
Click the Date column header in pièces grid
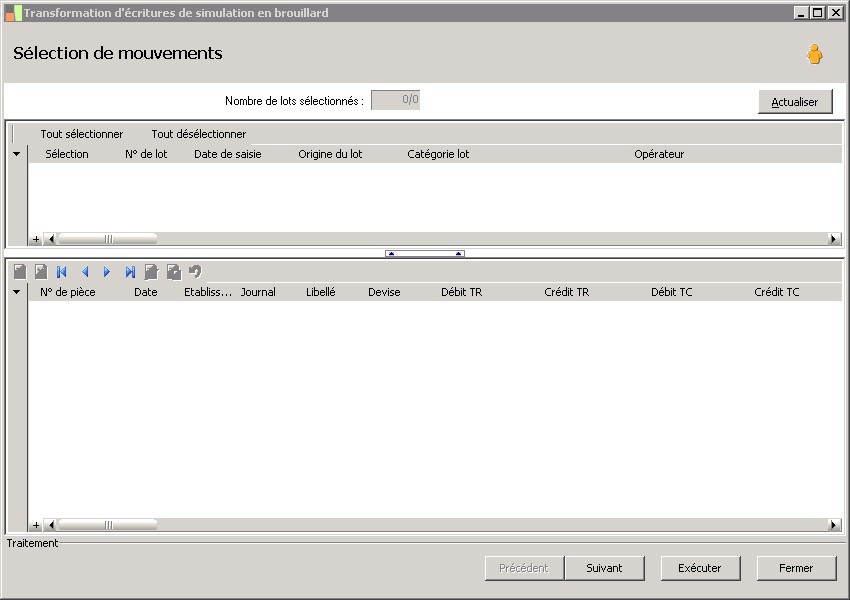click(146, 292)
